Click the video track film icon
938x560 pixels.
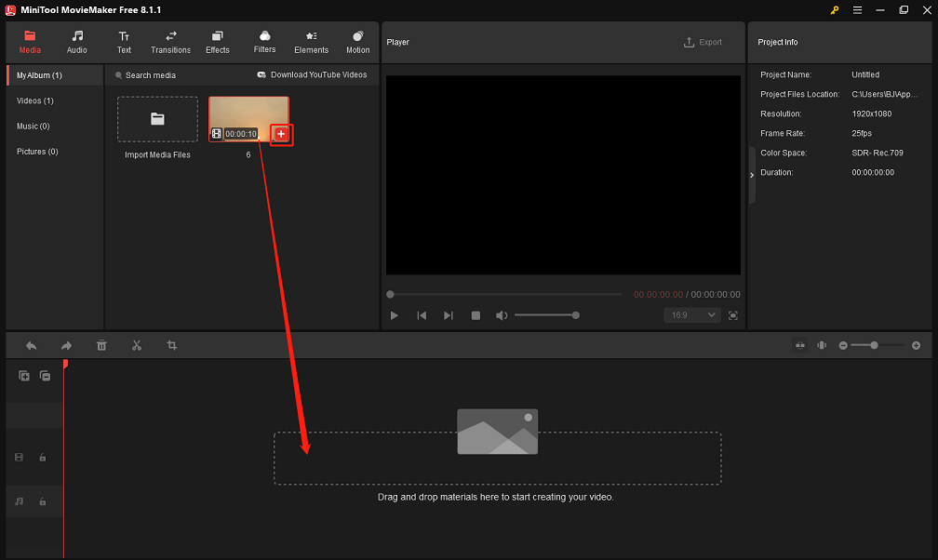click(20, 457)
